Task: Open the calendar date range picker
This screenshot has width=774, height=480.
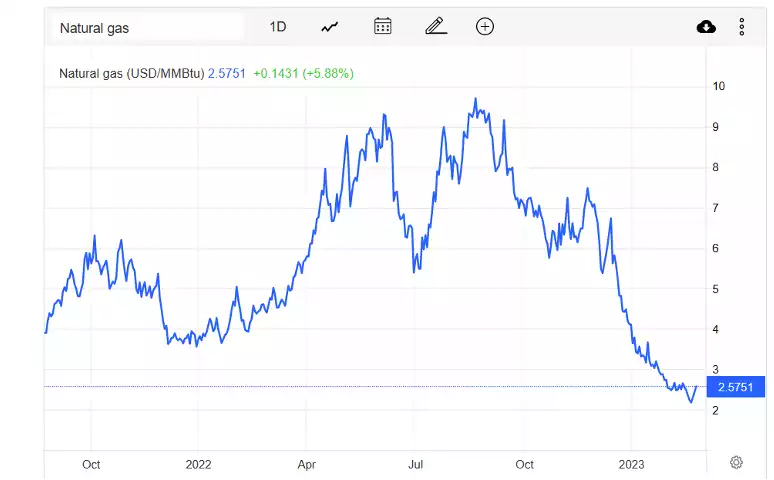Action: (383, 26)
